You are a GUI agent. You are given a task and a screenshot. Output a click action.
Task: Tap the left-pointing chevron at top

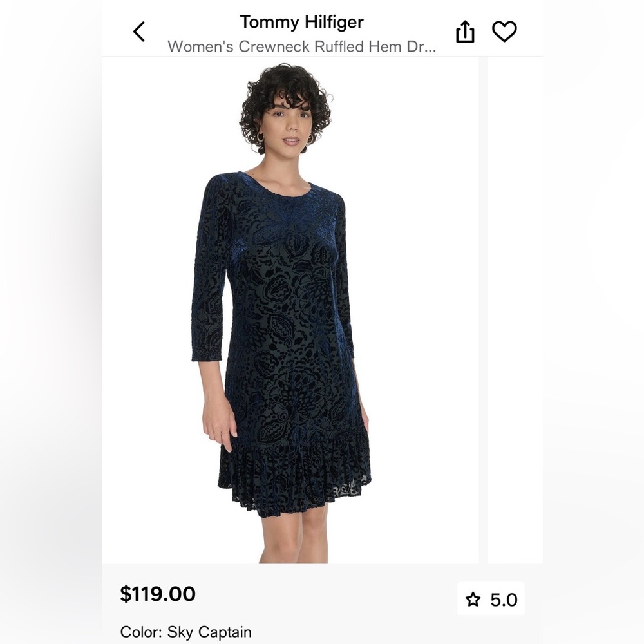pos(139,30)
